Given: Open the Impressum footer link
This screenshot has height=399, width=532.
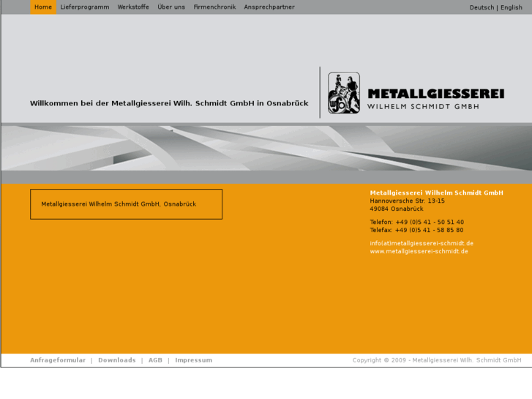Looking at the screenshot, I should pos(193,360).
